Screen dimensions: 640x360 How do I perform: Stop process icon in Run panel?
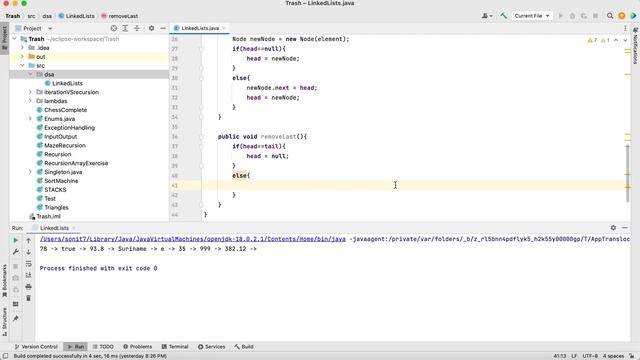click(16, 266)
